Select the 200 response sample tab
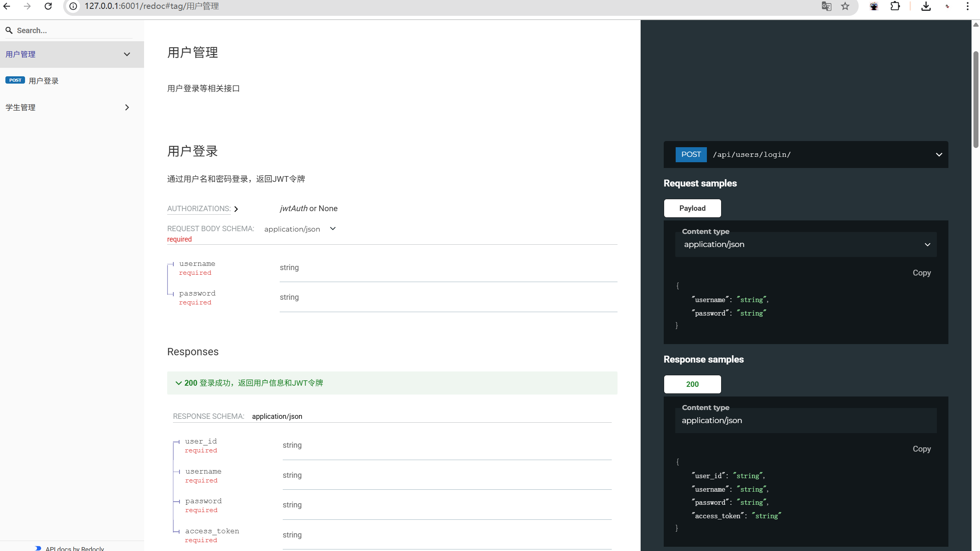The width and height of the screenshot is (980, 551). coord(692,384)
